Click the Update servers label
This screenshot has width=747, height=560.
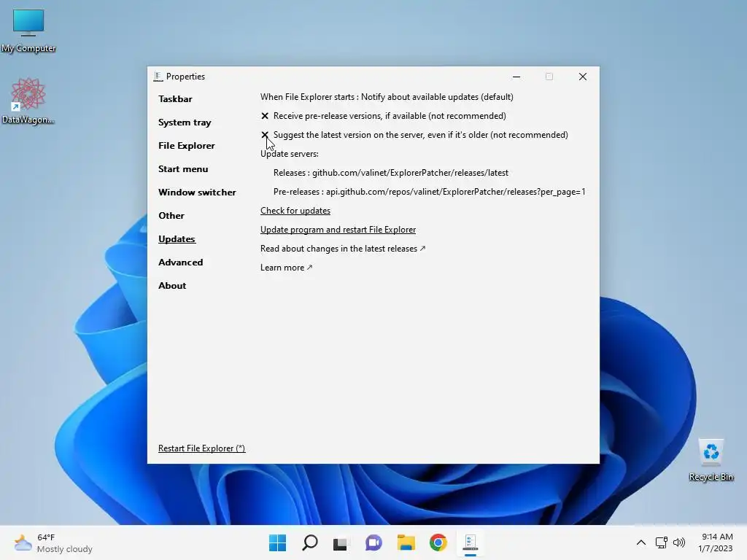coord(289,154)
